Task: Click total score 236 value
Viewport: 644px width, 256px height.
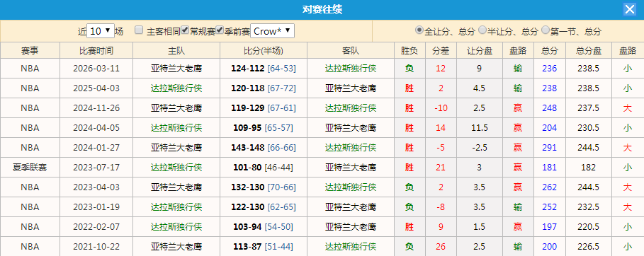Action: click(x=549, y=69)
